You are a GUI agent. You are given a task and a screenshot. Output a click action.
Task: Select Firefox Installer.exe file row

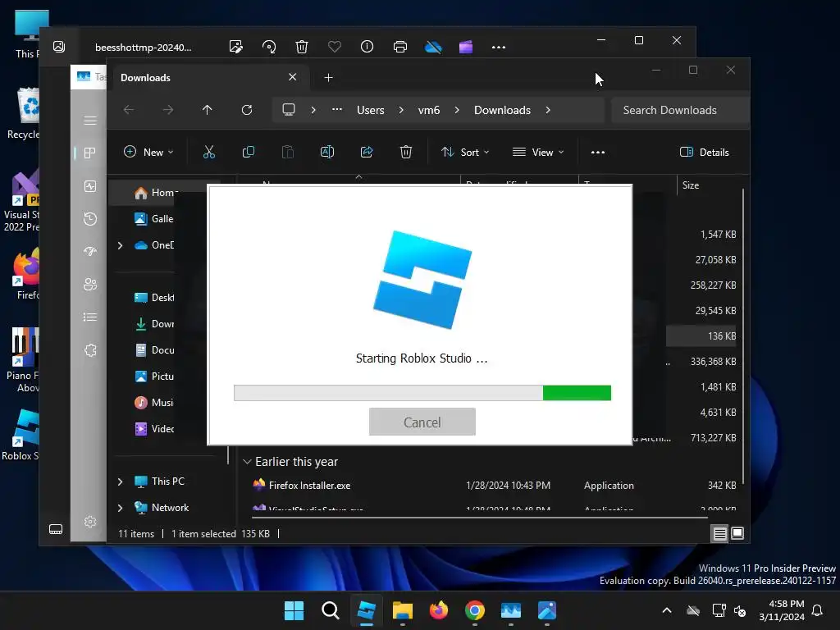(x=494, y=486)
